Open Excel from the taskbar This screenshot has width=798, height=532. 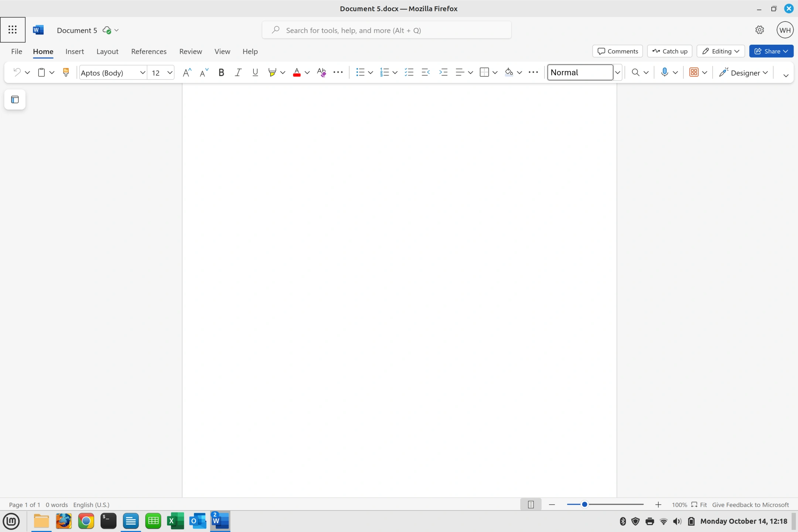[175, 521]
